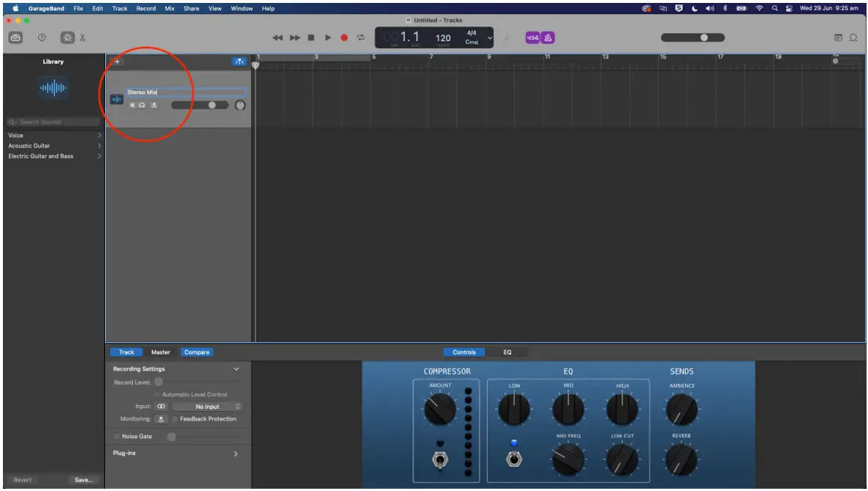The width and height of the screenshot is (868, 491).
Task: Click the Quick Help question mark icon
Action: point(42,37)
